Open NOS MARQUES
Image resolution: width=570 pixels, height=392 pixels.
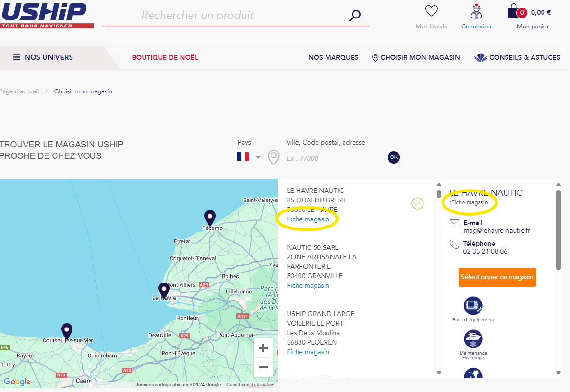coord(334,57)
